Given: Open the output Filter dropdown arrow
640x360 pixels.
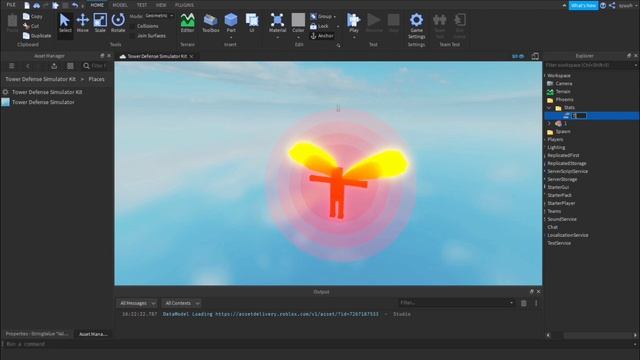Looking at the screenshot, I should (x=511, y=303).
